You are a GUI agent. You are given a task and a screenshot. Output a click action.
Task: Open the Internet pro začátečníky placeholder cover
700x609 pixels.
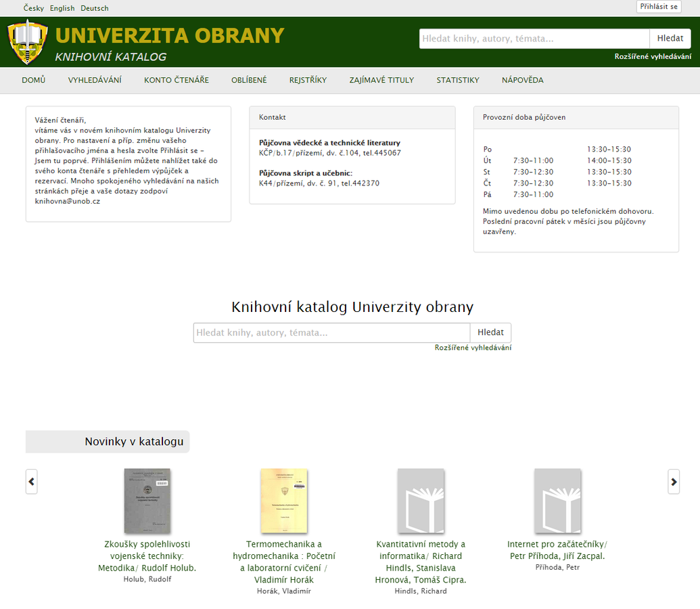pyautogui.click(x=557, y=501)
